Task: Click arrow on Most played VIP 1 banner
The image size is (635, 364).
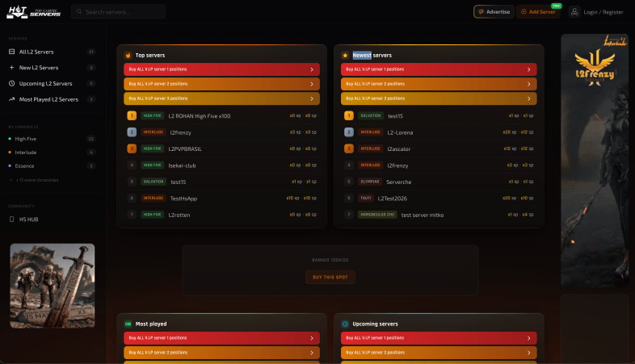Action: (311, 338)
